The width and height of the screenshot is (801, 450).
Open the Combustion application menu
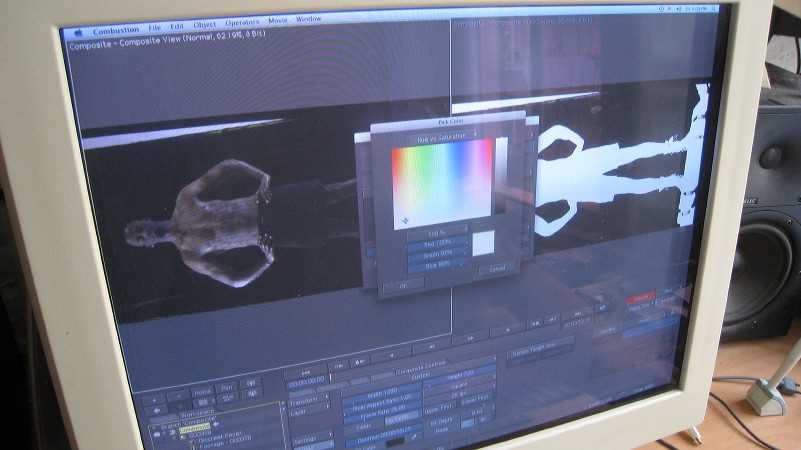coord(116,30)
